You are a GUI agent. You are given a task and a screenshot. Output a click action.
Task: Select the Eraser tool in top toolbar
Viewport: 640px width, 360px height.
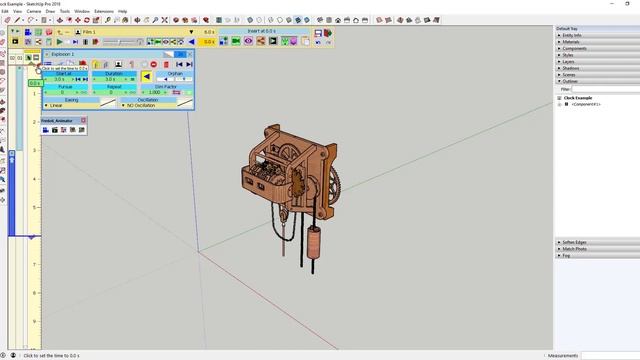click(7, 20)
